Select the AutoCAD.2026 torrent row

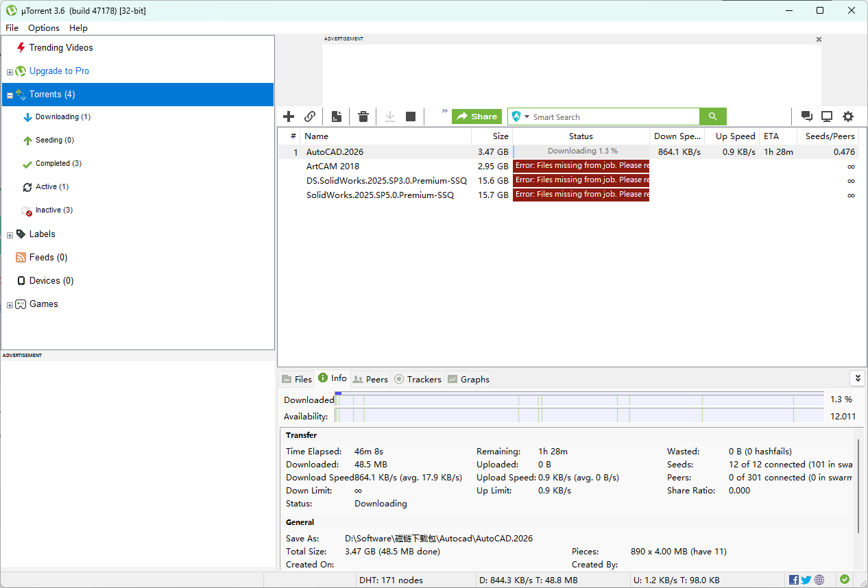568,152
